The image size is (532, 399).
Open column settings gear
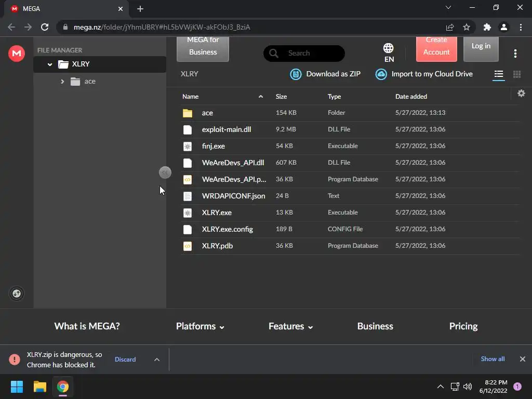coord(521,94)
